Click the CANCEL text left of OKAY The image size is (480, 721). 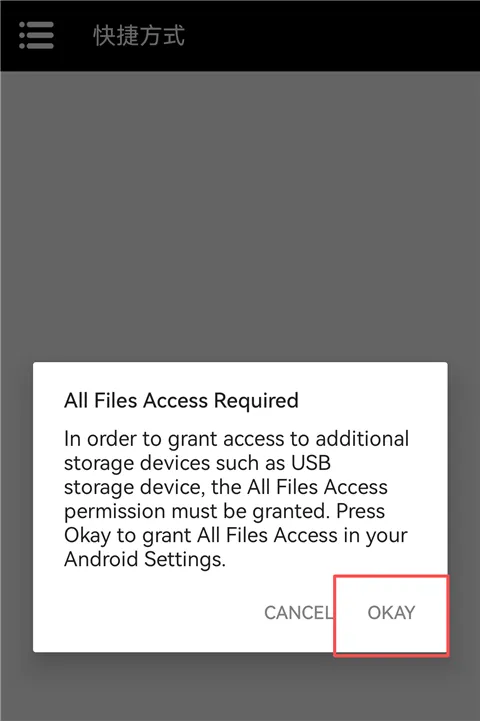coord(298,613)
